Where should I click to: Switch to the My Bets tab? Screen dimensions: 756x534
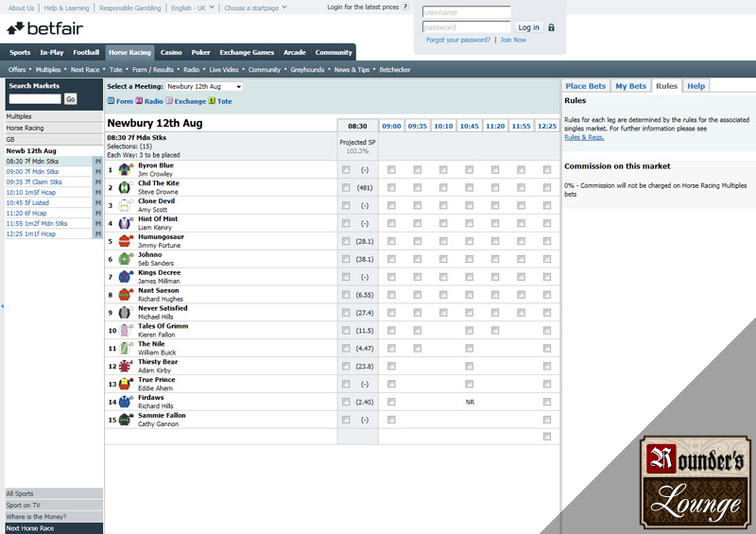[630, 86]
